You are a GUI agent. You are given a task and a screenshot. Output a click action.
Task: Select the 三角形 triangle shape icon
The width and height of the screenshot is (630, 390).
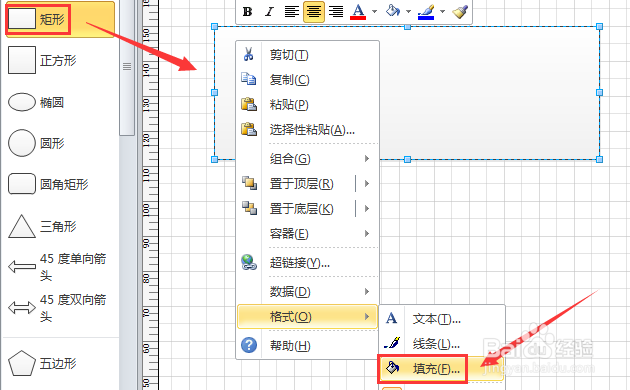(x=22, y=226)
